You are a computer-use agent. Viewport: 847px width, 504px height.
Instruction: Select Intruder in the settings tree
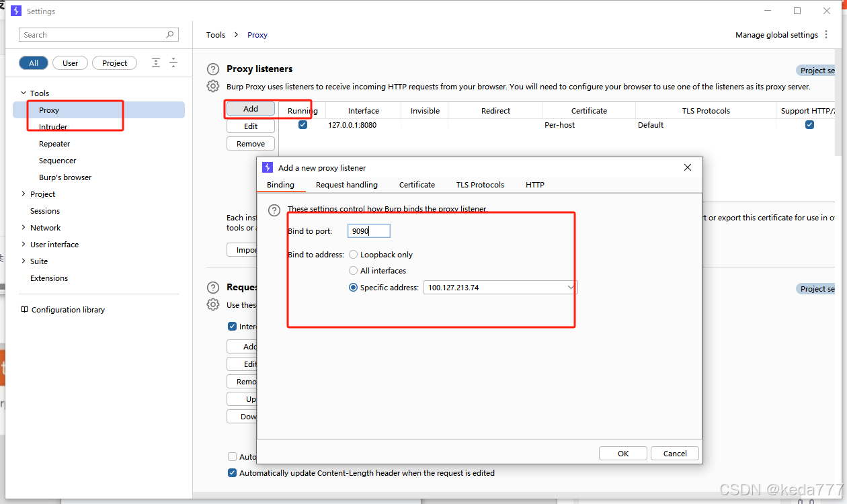tap(53, 127)
